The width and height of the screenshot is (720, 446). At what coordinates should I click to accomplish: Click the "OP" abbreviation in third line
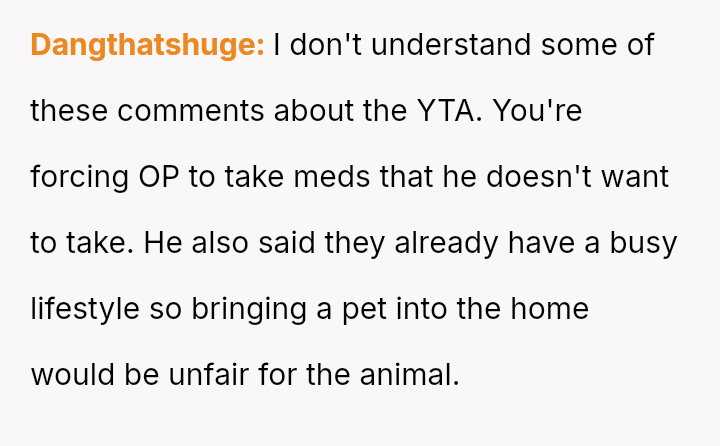[x=159, y=177]
